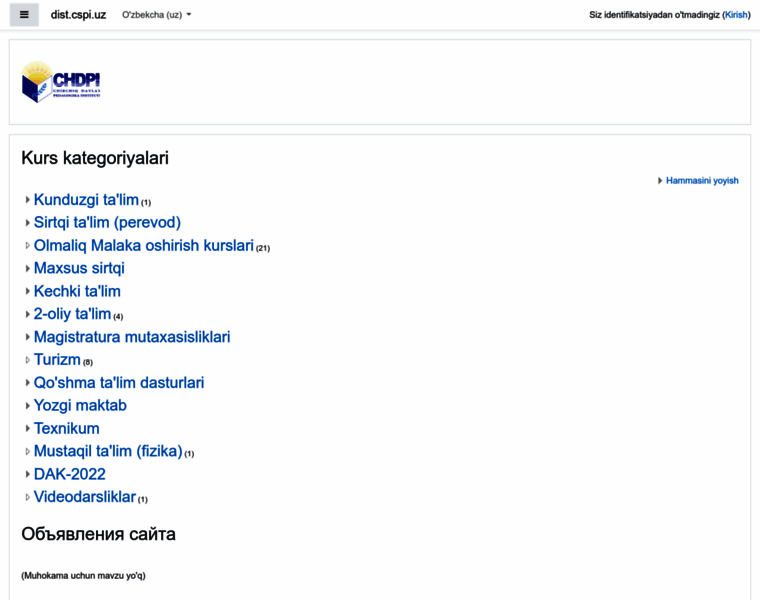This screenshot has height=600, width=760.
Task: Expand the DAK-2022 category arrow
Action: pyautogui.click(x=28, y=474)
